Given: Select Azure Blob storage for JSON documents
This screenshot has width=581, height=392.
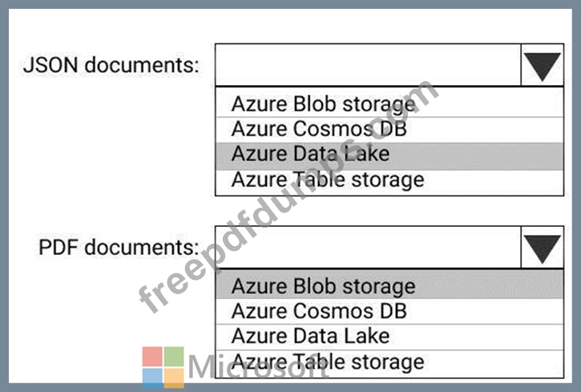Looking at the screenshot, I should click(389, 103).
